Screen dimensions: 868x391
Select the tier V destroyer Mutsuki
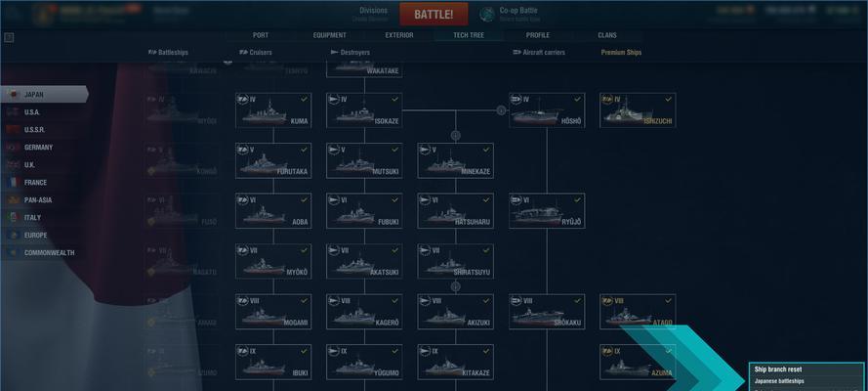pos(364,160)
